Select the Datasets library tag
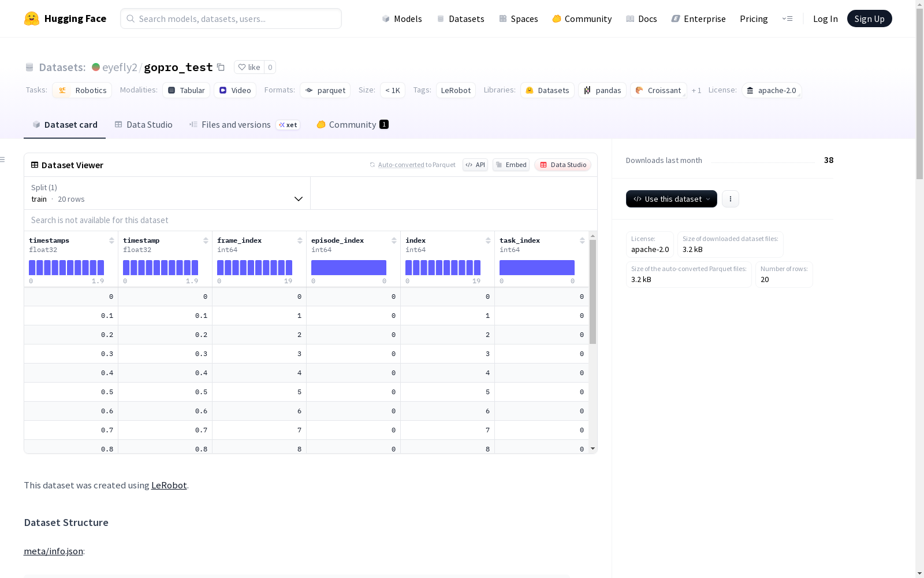Image resolution: width=924 pixels, height=578 pixels. coord(547,90)
